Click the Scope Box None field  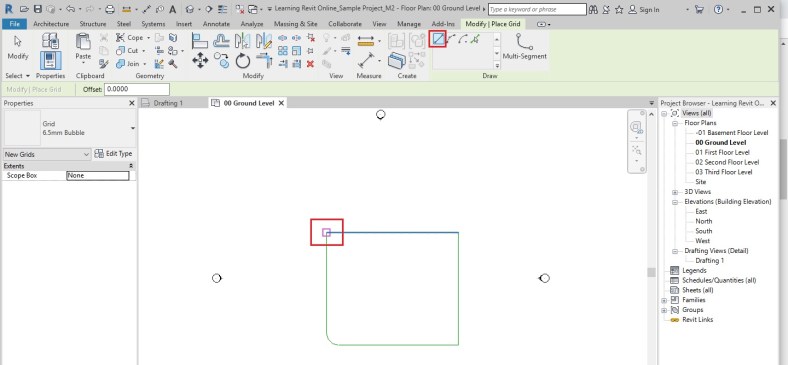[98, 176]
